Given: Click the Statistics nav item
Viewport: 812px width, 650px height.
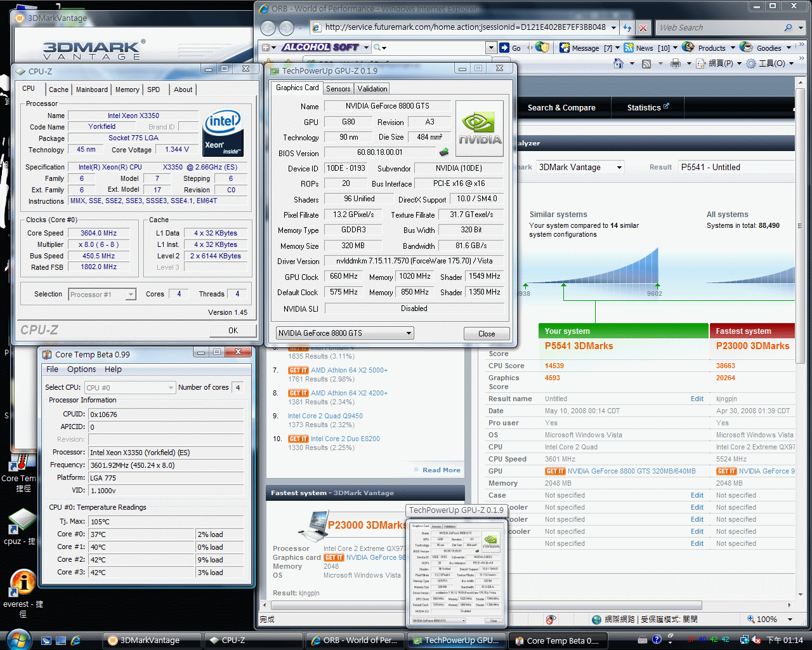Looking at the screenshot, I should point(648,108).
